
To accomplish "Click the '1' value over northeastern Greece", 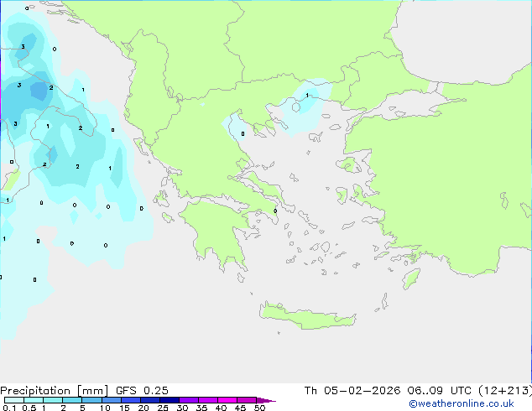I will click(307, 96).
